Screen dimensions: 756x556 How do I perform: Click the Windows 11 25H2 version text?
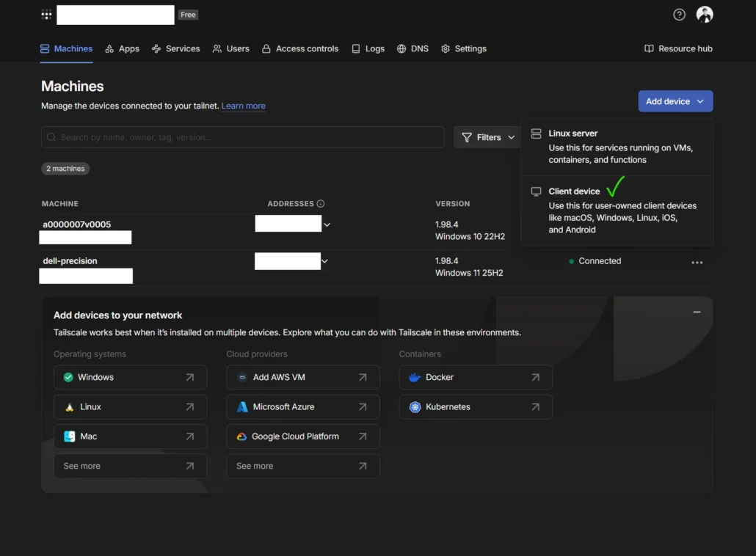tap(469, 273)
